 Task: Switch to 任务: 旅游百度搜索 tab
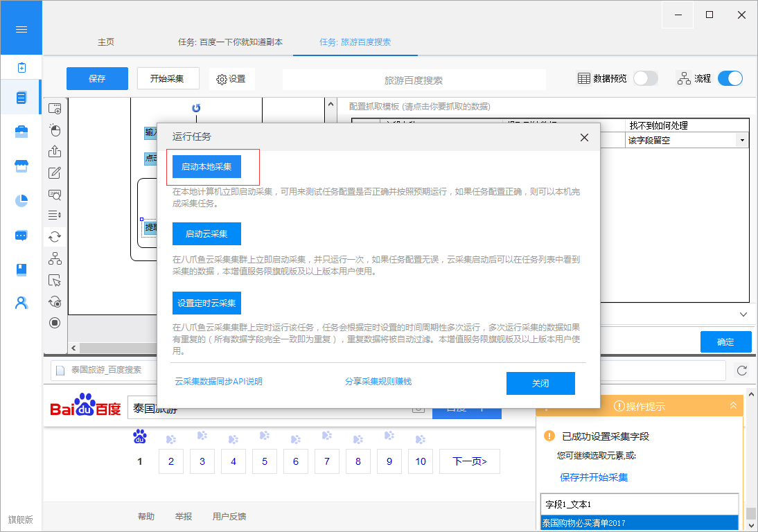[355, 42]
